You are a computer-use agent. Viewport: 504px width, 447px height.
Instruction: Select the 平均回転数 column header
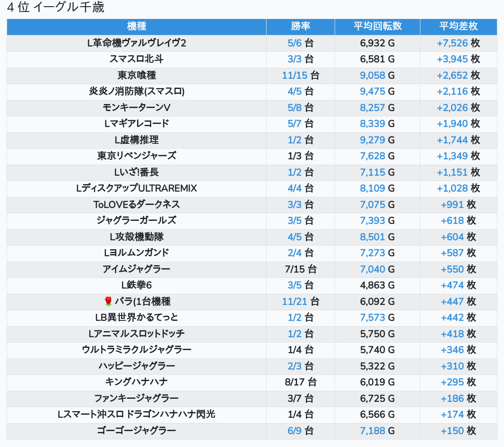378,27
